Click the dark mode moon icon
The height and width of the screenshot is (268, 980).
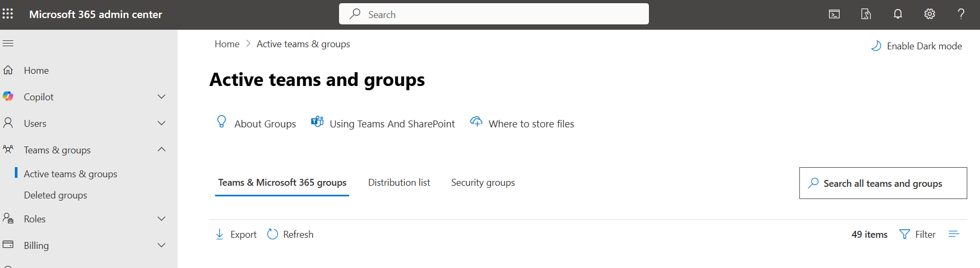[x=877, y=46]
